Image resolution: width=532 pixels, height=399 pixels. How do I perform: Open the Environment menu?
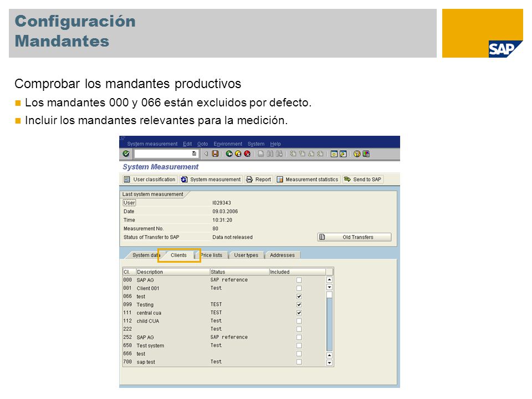[228, 144]
